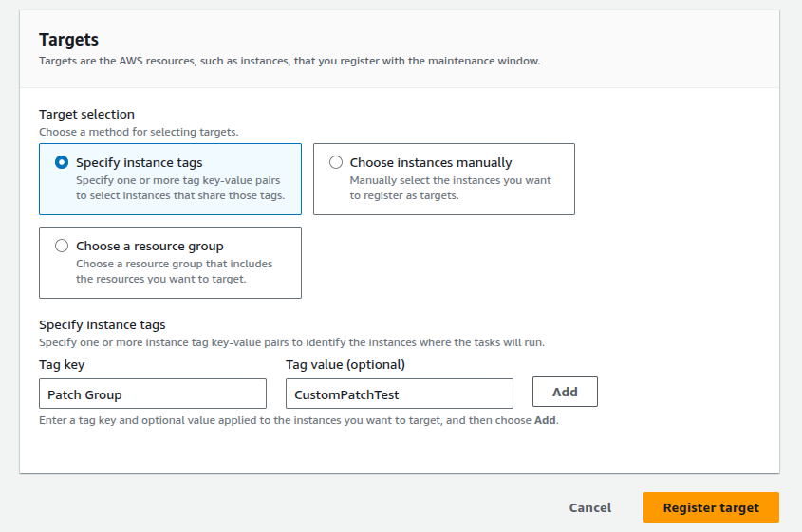Click the Tag key input field
Image resolution: width=802 pixels, height=532 pixels.
pos(153,394)
